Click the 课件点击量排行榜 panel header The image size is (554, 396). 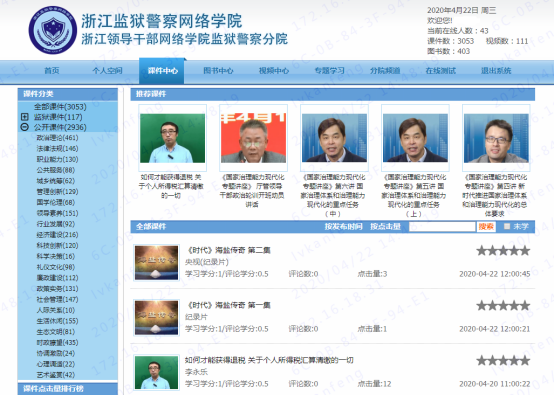click(67, 389)
